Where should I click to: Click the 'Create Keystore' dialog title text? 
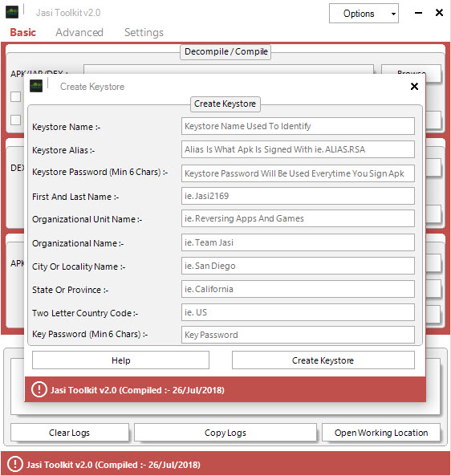click(92, 87)
